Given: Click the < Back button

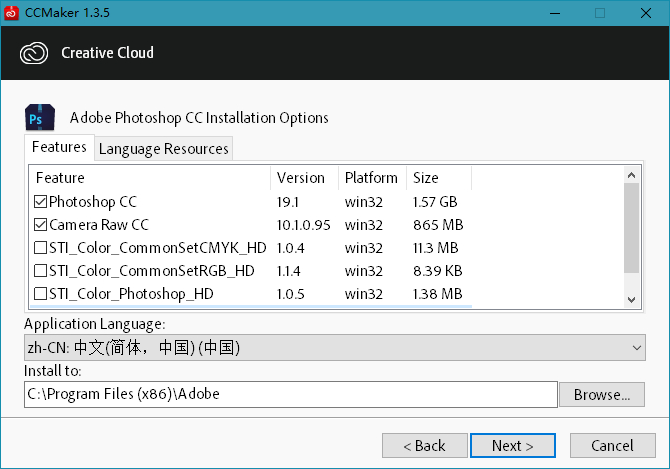Looking at the screenshot, I should tap(425, 446).
